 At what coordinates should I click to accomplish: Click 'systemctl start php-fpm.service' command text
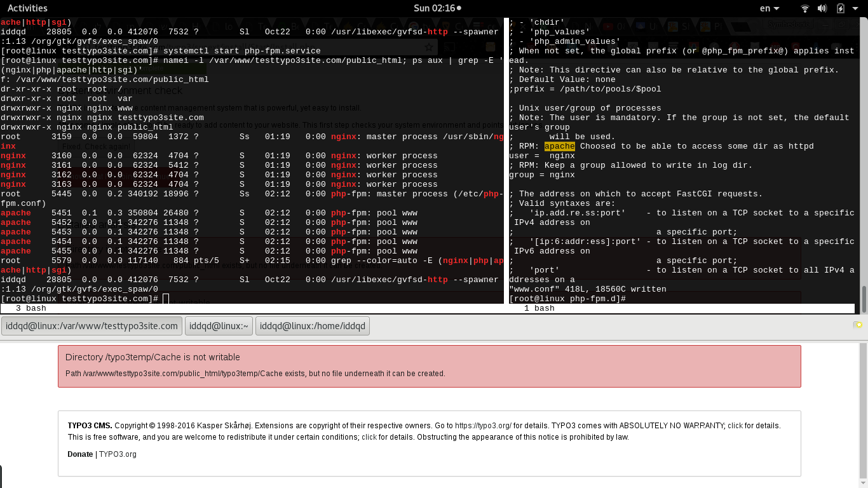(x=242, y=51)
